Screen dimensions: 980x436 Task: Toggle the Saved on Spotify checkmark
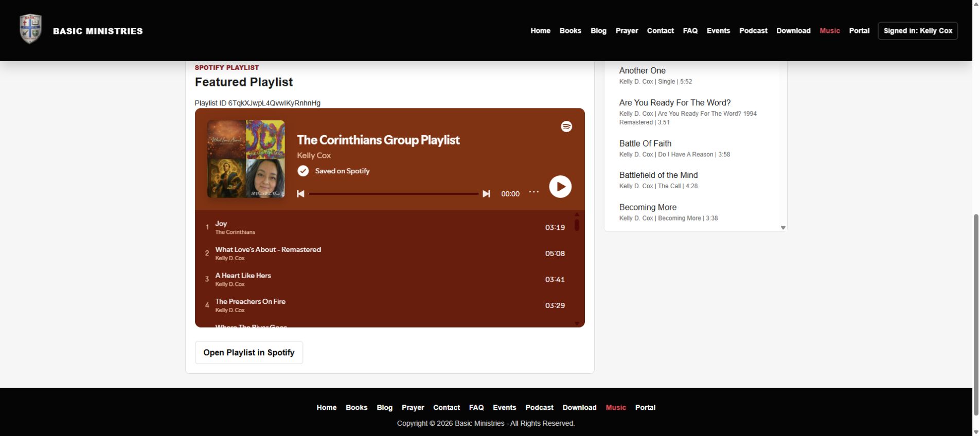pos(303,171)
